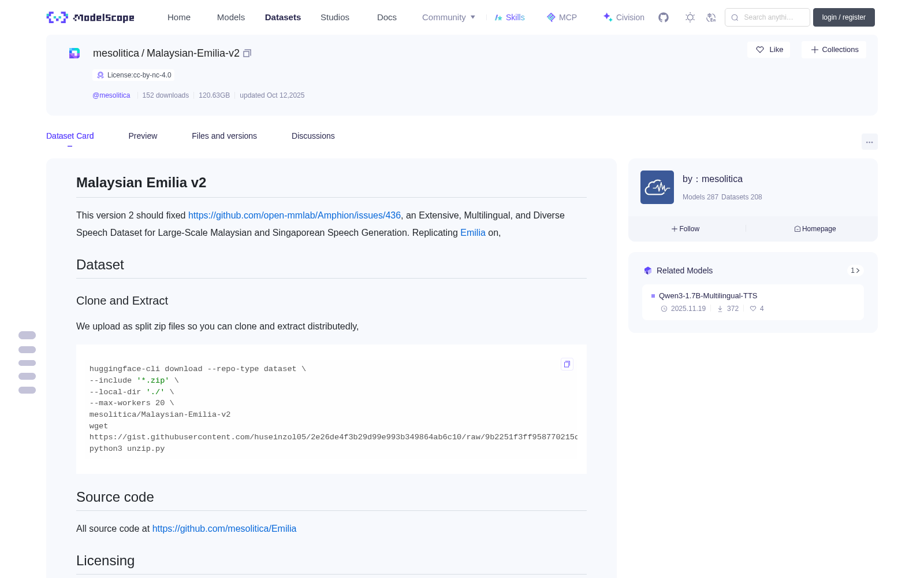Click the license badge icon
The width and height of the screenshot is (924, 578).
tap(100, 75)
